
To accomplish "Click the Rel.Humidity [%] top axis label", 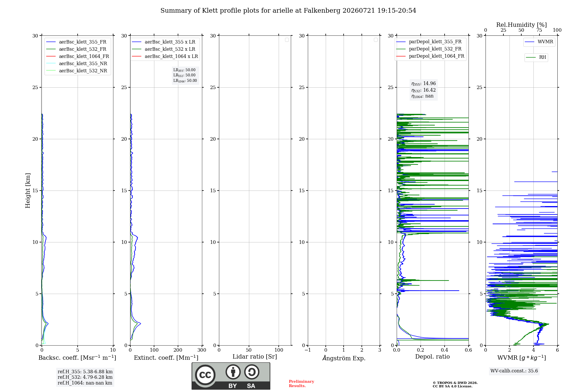I will click(522, 25).
